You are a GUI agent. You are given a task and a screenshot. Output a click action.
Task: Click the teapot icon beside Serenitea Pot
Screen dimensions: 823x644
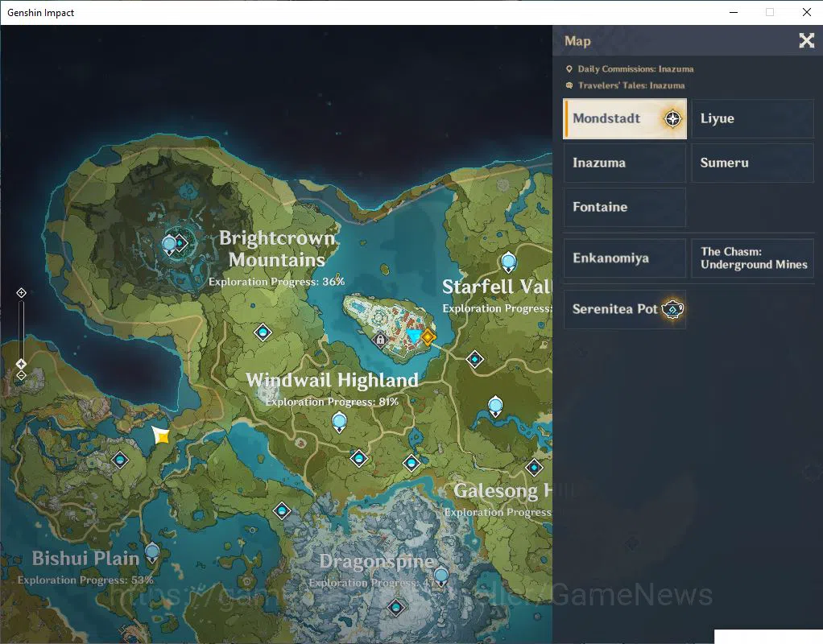(x=672, y=309)
